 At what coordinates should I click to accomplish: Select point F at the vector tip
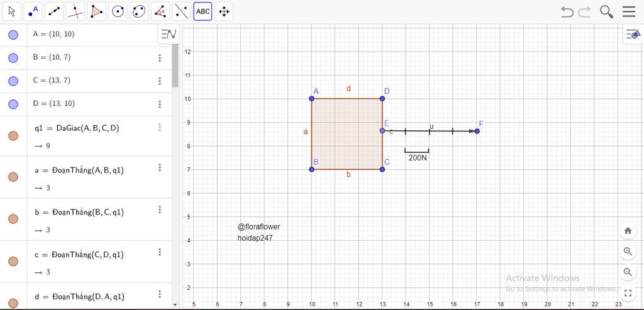[477, 131]
